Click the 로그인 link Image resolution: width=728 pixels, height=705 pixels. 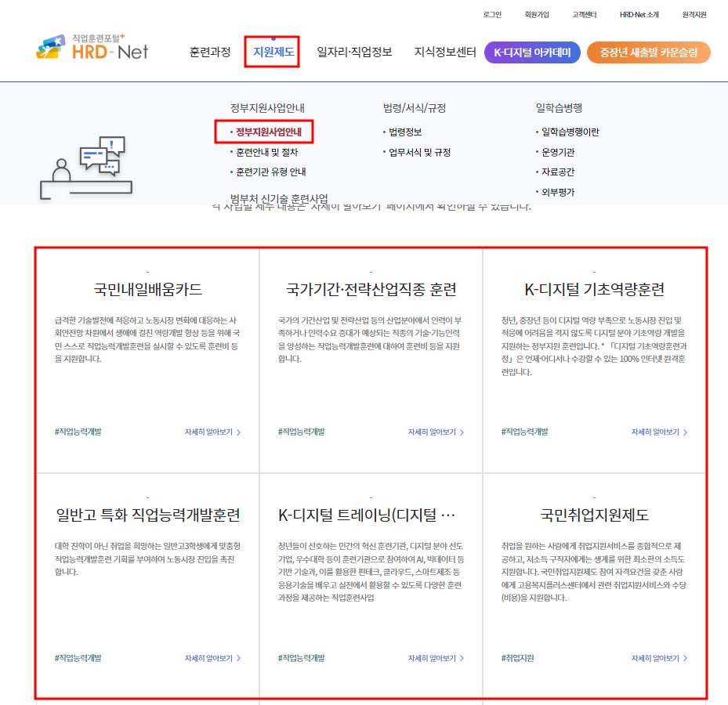point(492,14)
